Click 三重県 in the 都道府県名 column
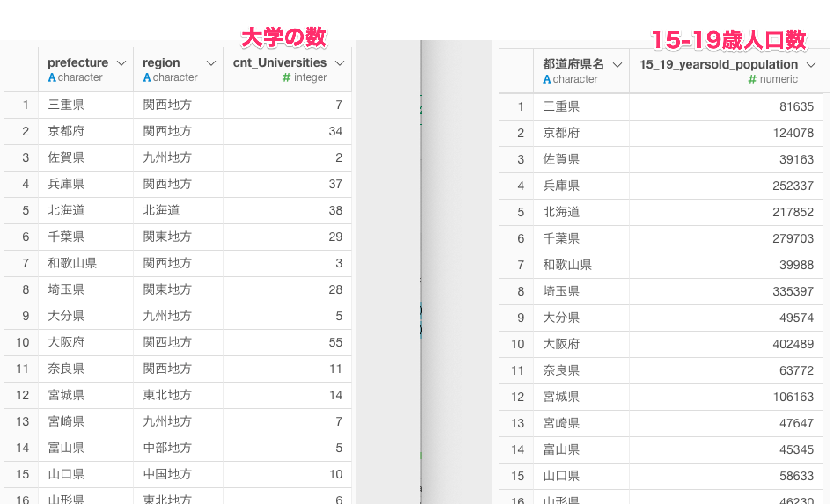Viewport: 830px width, 504px height. 581,107
